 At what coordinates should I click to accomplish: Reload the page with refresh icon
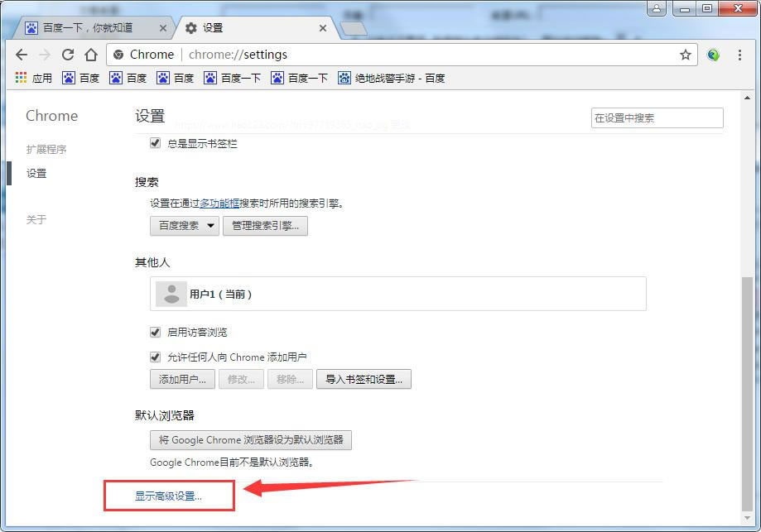pos(68,55)
